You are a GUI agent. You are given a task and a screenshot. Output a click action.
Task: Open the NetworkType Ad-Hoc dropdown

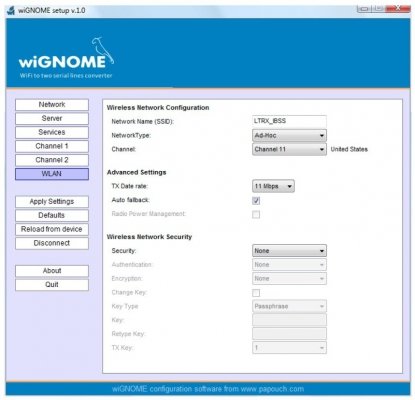(289, 136)
